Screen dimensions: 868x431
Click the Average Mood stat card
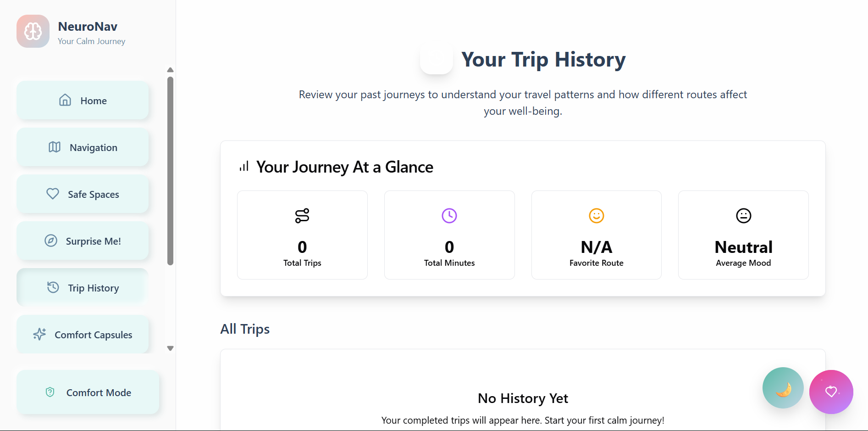(x=743, y=235)
